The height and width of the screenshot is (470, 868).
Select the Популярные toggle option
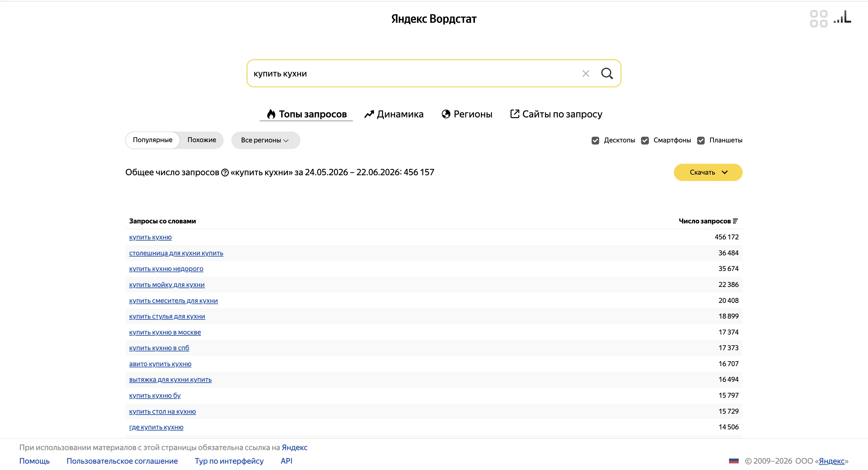click(x=153, y=140)
